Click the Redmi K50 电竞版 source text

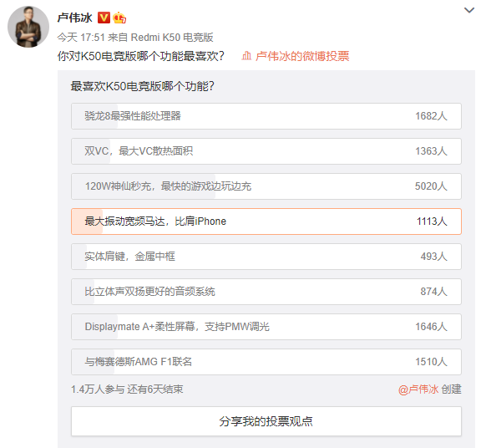pos(172,38)
